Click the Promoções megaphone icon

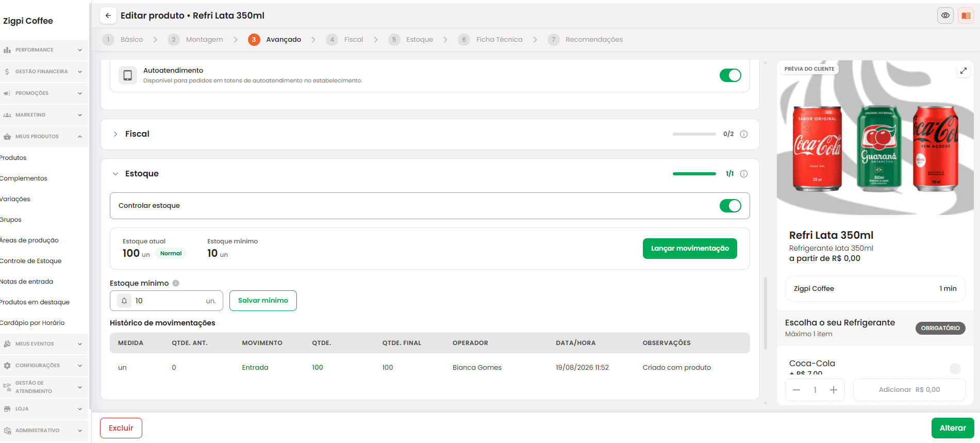[7, 93]
